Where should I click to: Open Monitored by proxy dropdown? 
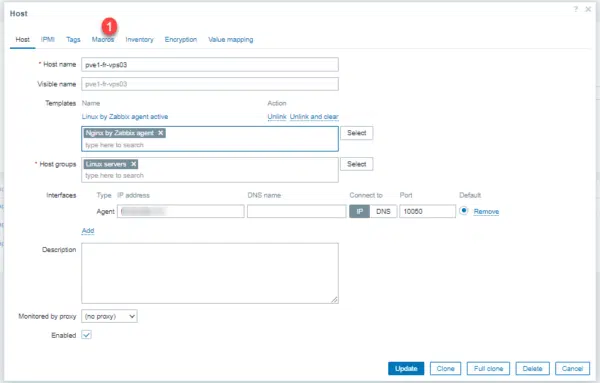(109, 316)
